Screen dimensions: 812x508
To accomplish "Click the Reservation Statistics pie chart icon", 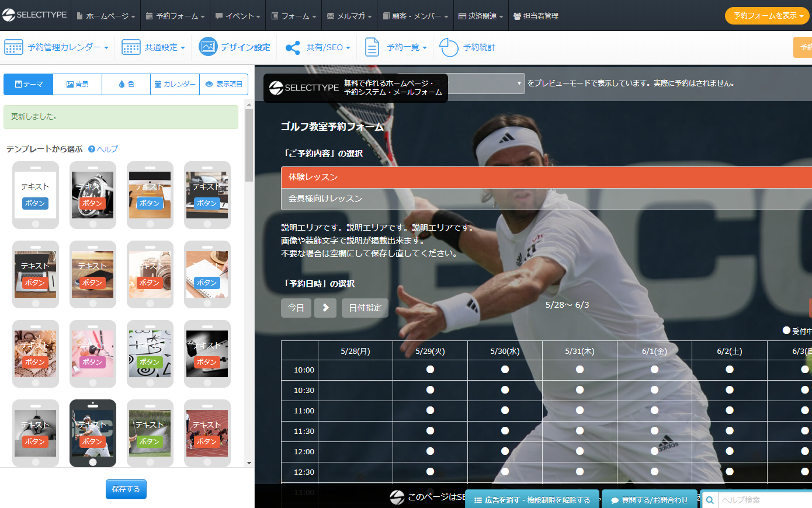I will tap(449, 47).
